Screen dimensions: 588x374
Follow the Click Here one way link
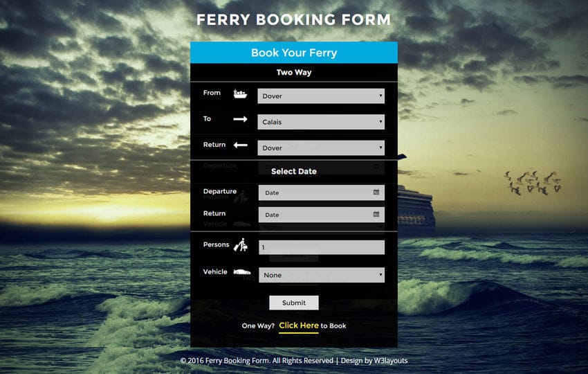pos(299,326)
